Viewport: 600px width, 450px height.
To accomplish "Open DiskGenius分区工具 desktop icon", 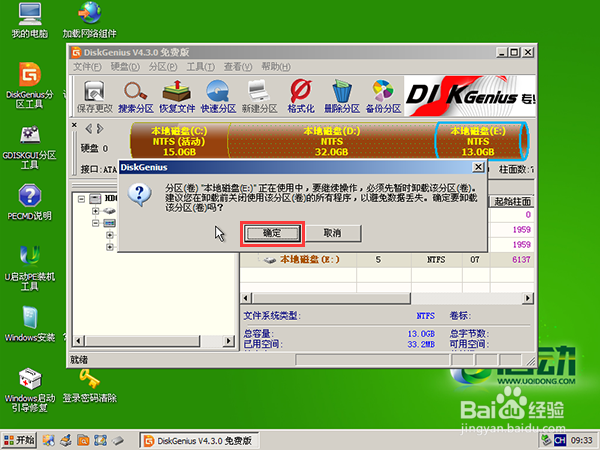I will click(x=29, y=85).
